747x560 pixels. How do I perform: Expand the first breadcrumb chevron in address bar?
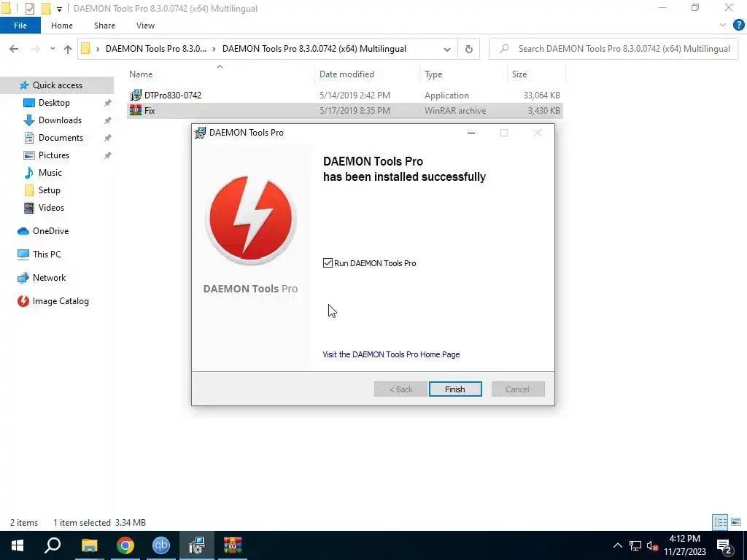[98, 49]
